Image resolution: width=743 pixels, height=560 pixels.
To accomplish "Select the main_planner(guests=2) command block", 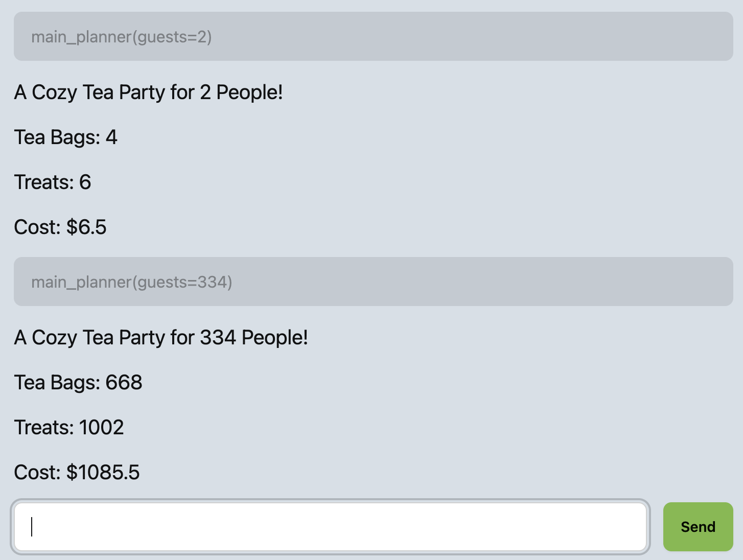I will (373, 37).
